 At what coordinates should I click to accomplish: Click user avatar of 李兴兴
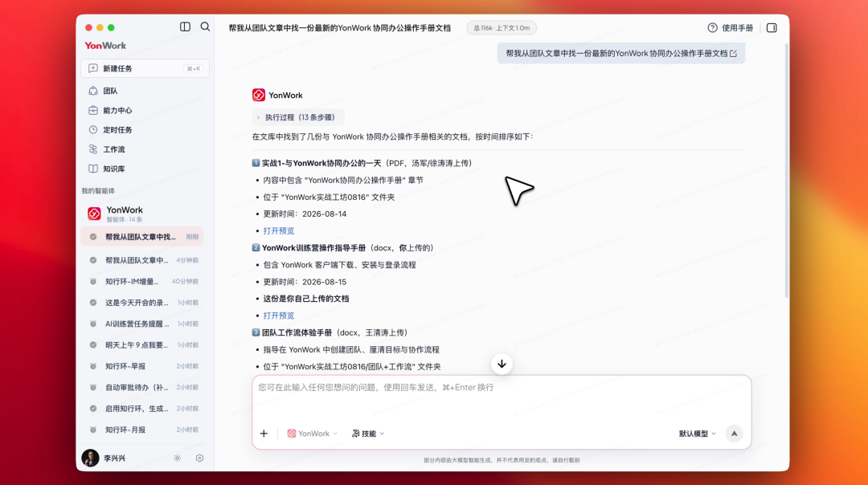90,458
